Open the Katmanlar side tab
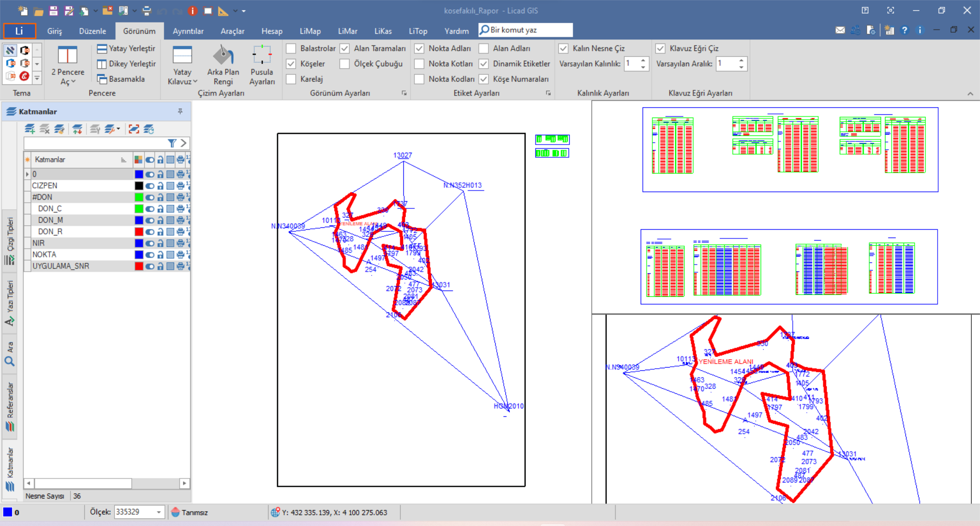Image resolution: width=980 pixels, height=526 pixels. click(10, 469)
